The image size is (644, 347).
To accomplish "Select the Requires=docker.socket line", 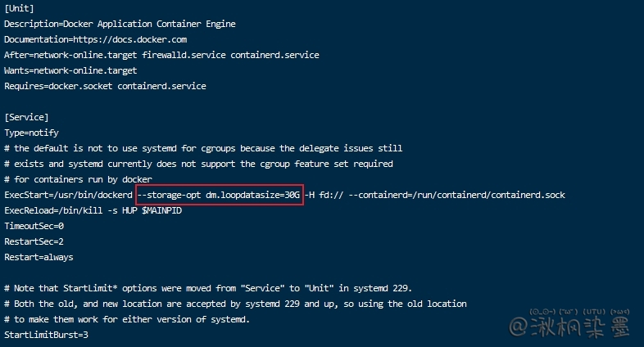I will [105, 86].
